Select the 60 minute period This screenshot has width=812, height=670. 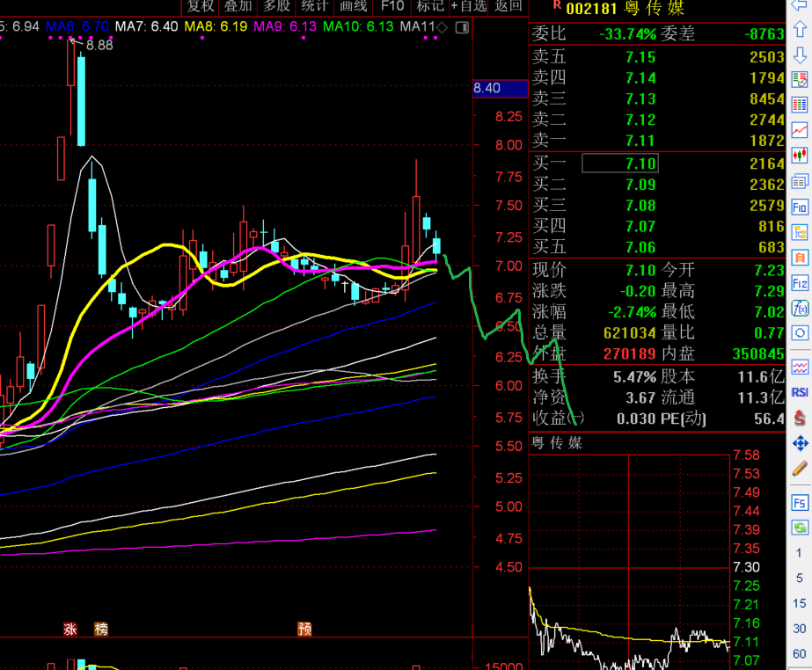pyautogui.click(x=799, y=654)
